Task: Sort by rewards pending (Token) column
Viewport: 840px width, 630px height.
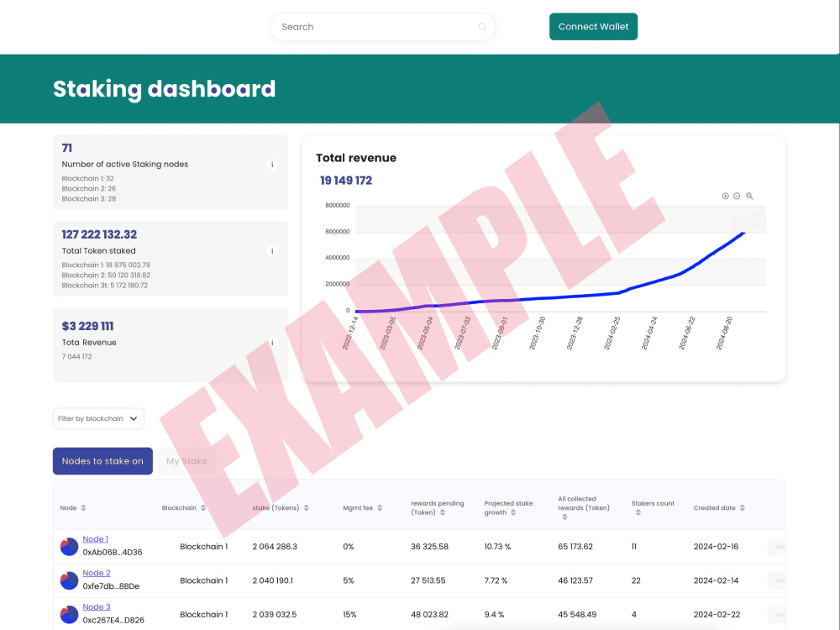Action: (443, 512)
